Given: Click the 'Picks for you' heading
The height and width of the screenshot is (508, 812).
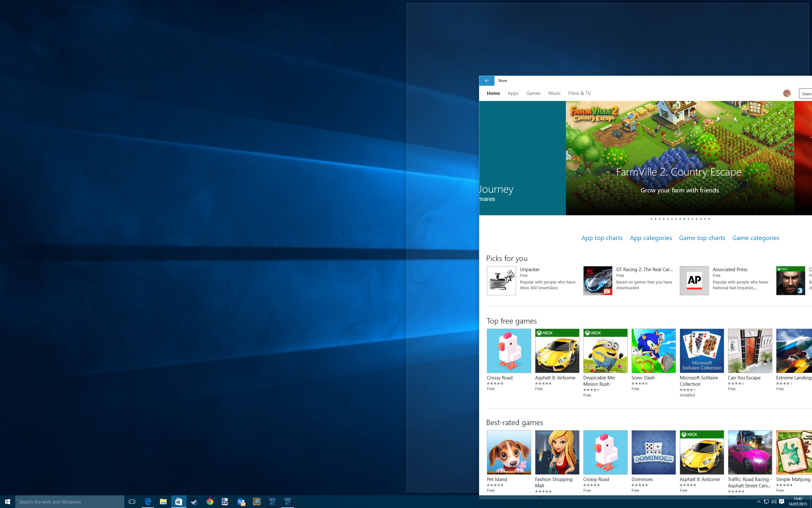Looking at the screenshot, I should [x=507, y=258].
